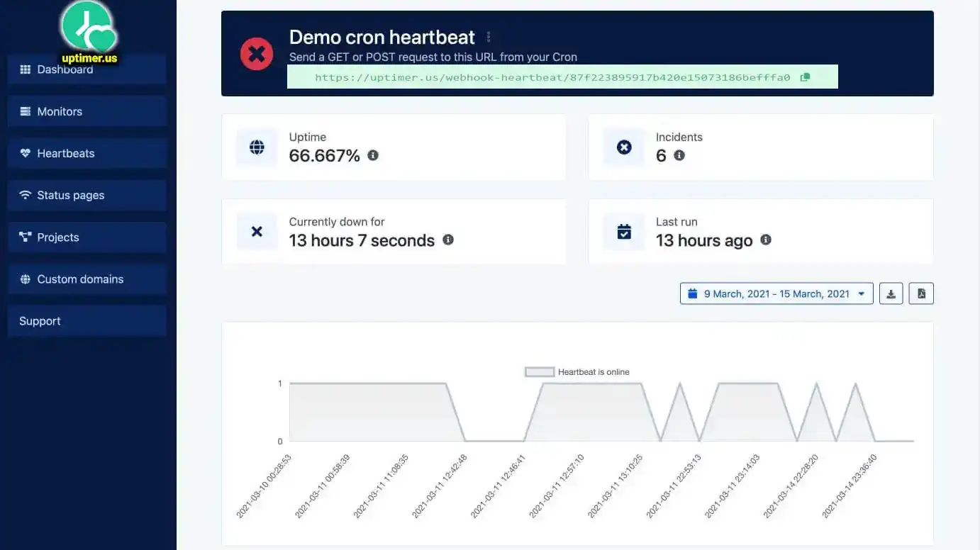Screen dimensions: 980x550
Task: Click the Incidents circle-X icon
Action: 624,147
